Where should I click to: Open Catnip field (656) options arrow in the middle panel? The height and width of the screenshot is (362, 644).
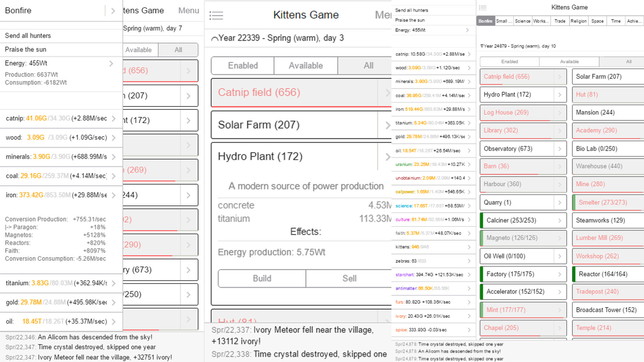[x=387, y=93]
